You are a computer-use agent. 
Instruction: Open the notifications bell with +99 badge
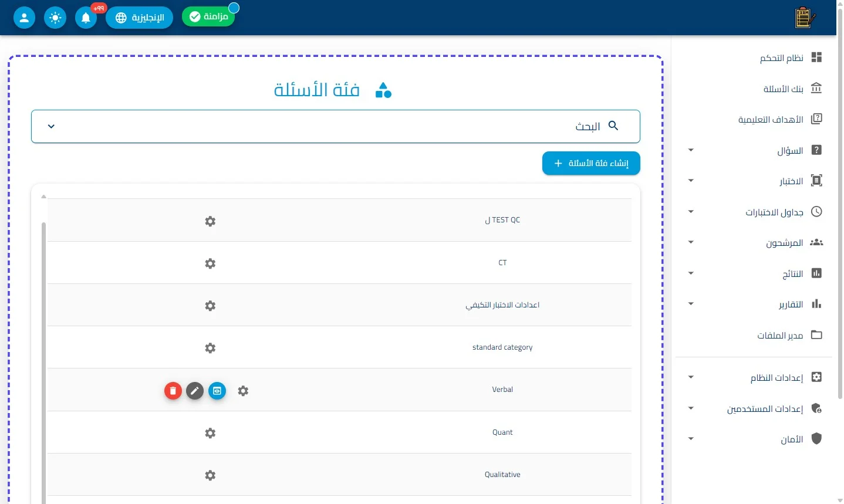pos(86,18)
